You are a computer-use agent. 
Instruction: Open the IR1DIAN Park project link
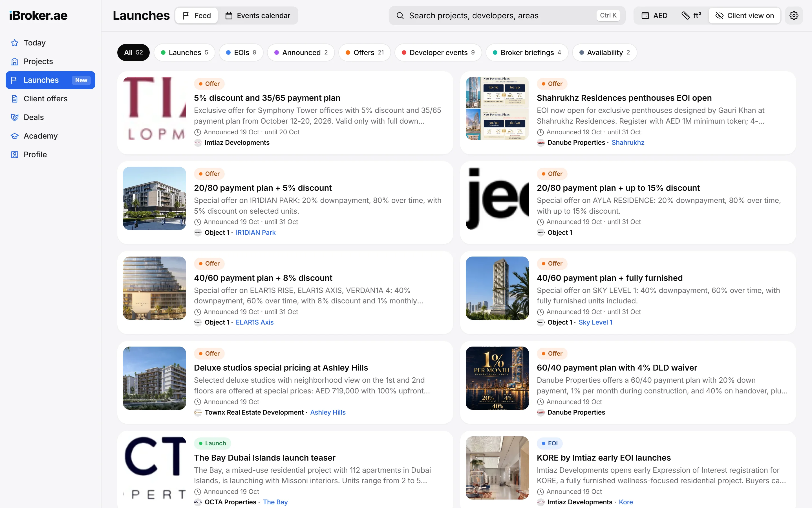255,233
